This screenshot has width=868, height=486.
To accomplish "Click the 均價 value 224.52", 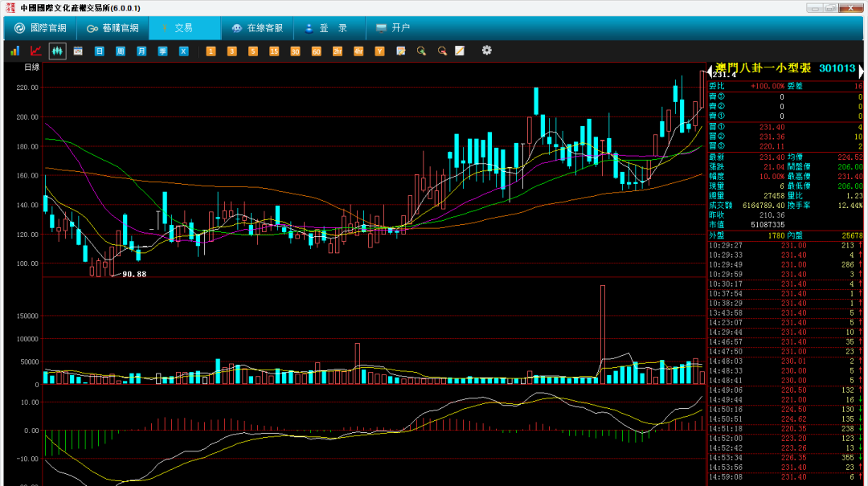I will [850, 157].
